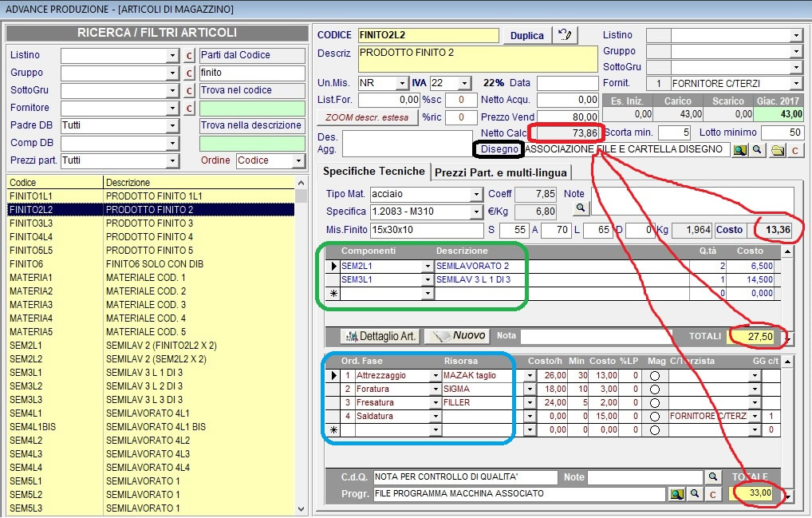Select the FINITO6 SOLO CON DIB row

(x=151, y=264)
